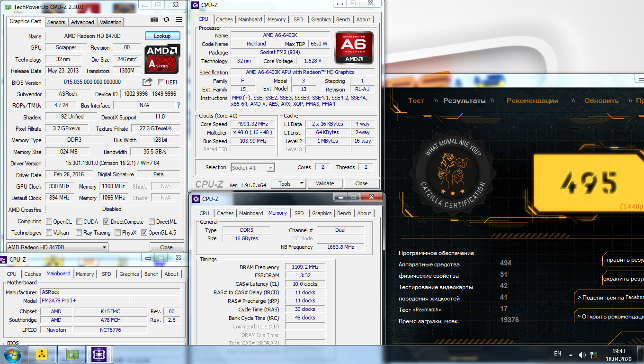The image size is (644, 364).
Task: Click the Сохранить результат button in Catzilla
Action: click(x=623, y=279)
